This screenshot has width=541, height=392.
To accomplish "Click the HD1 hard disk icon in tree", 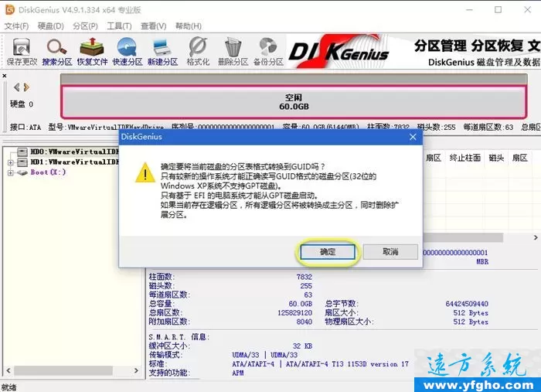I will [x=22, y=162].
